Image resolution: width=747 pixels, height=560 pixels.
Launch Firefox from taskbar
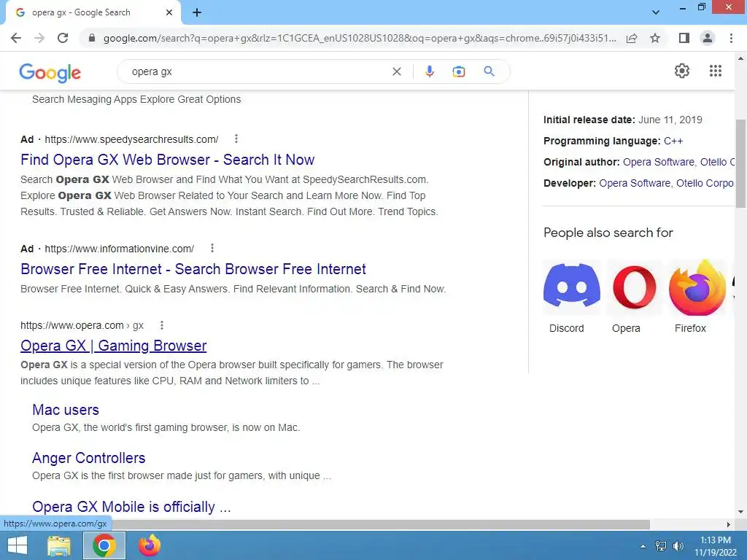coord(149,545)
